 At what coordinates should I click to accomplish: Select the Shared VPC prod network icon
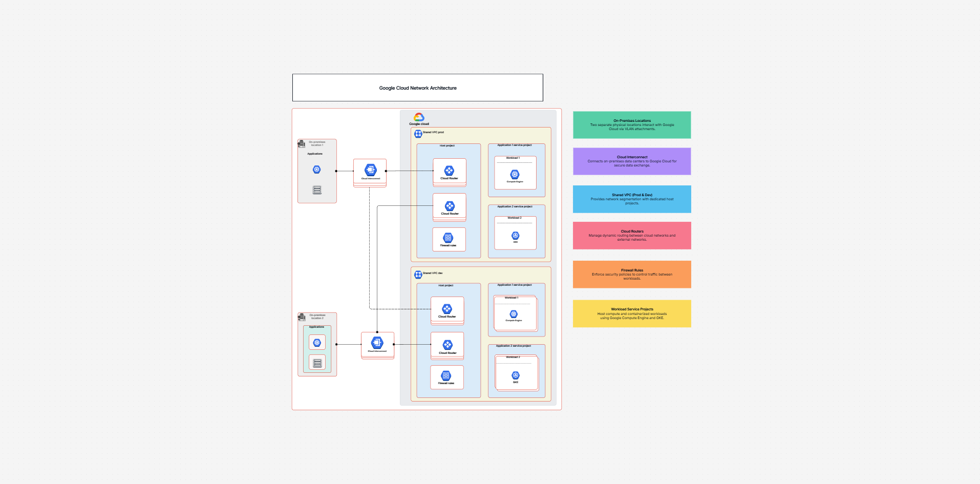tap(418, 134)
